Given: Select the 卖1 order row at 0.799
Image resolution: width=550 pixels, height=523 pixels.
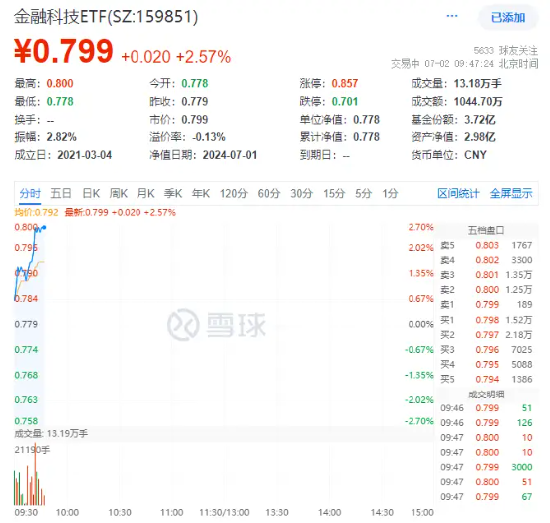Looking at the screenshot, I should coord(486,304).
